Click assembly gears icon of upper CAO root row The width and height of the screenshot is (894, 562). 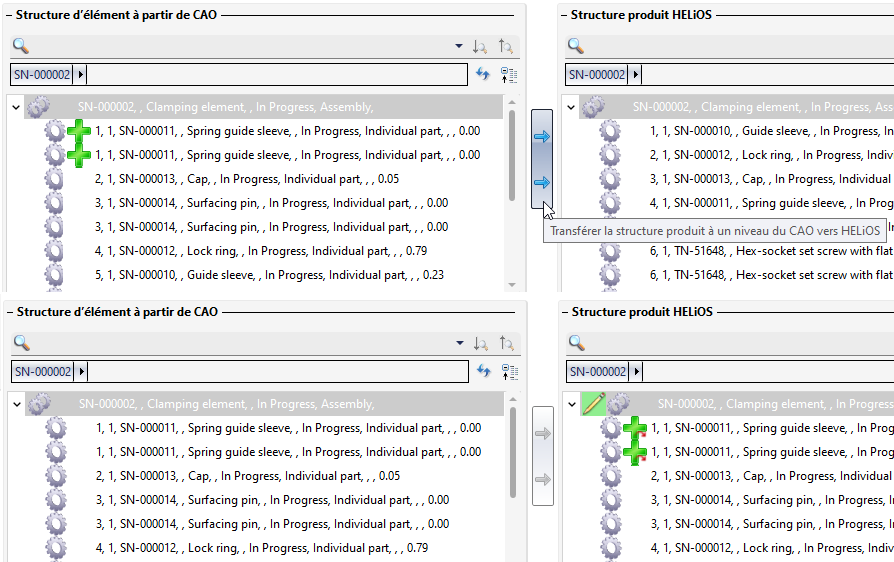[39, 107]
